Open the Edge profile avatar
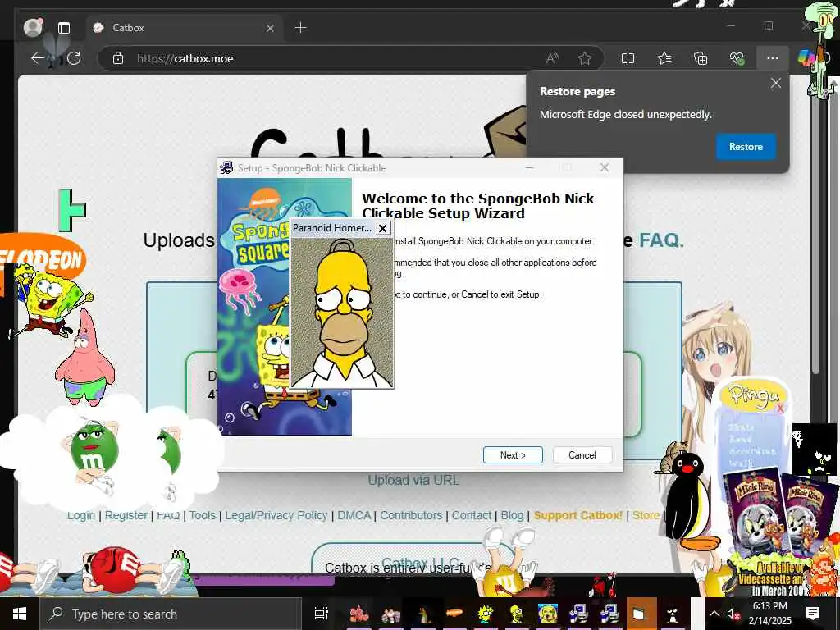 (x=33, y=27)
